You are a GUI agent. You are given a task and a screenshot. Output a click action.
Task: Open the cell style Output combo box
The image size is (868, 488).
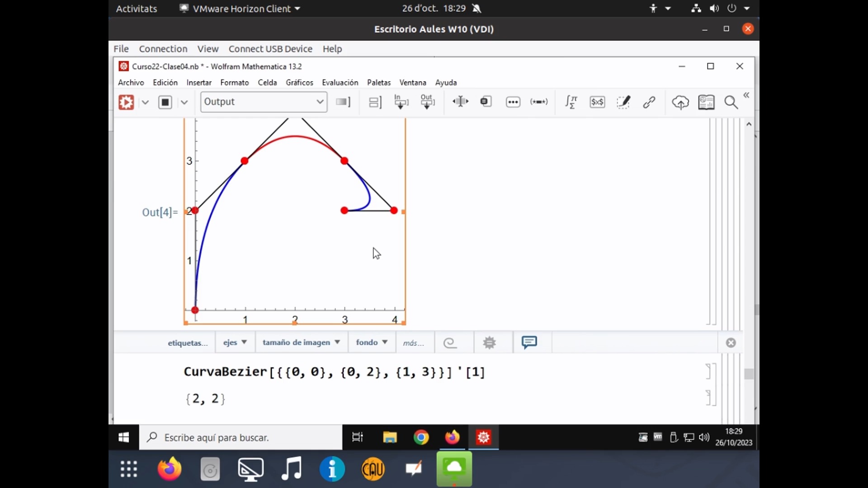coord(264,102)
